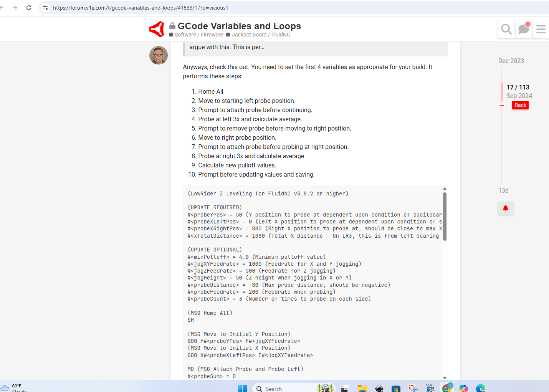This screenshot has height=392, width=549.
Task: Jump to Dec 2023 in timeline
Action: click(511, 61)
